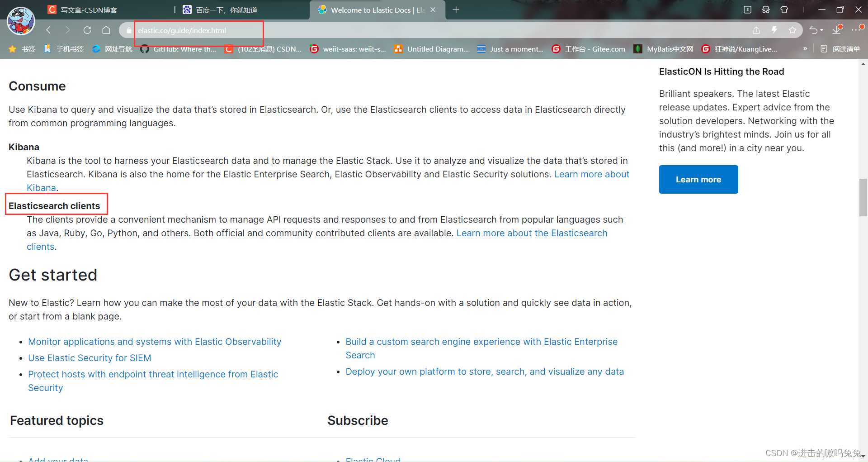The height and width of the screenshot is (462, 868).
Task: Open the Just a moment bookmark
Action: coord(510,49)
